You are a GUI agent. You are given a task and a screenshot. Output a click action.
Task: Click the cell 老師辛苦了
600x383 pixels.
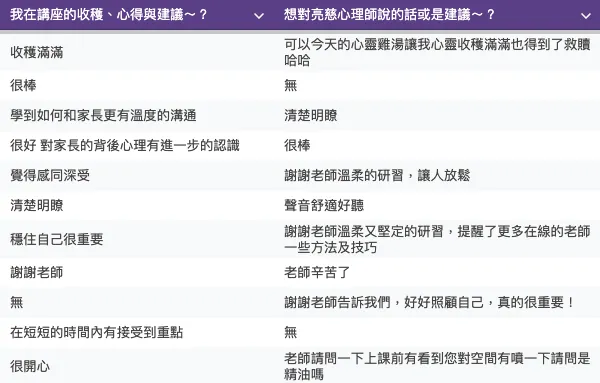tap(437, 272)
